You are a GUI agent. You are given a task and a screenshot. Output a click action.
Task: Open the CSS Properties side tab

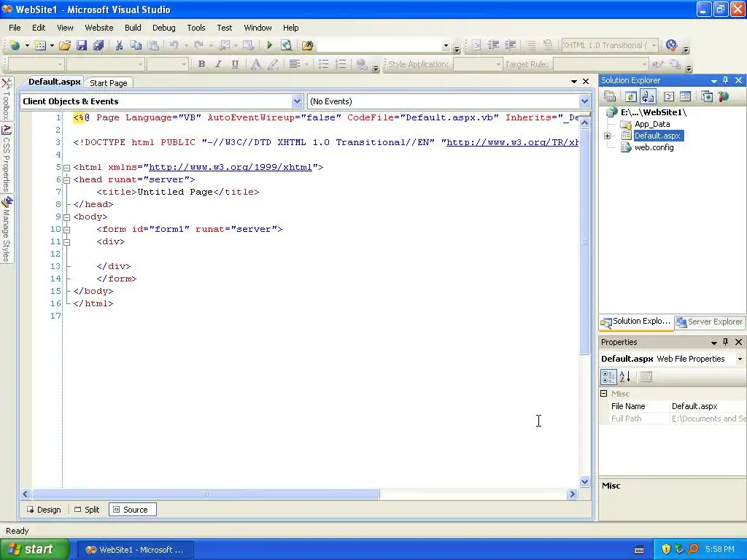6,158
